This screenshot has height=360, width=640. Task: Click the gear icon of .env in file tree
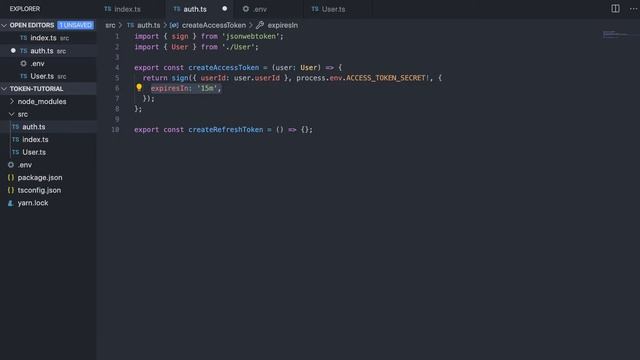click(x=11, y=165)
